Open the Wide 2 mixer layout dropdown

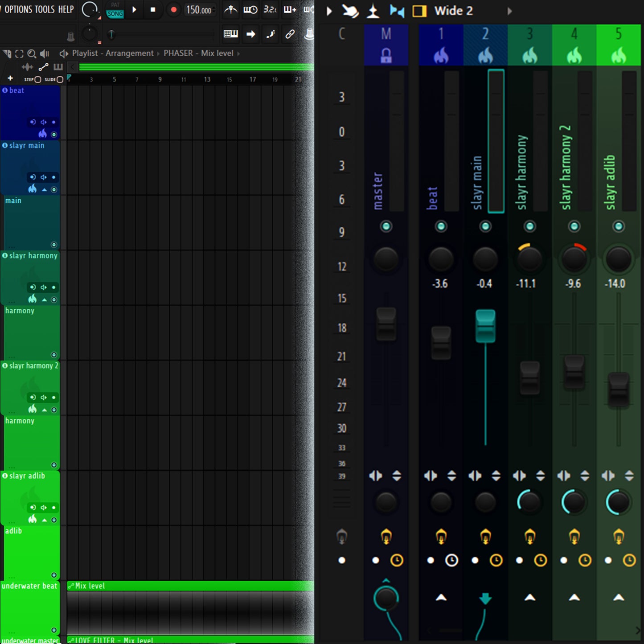(x=454, y=11)
